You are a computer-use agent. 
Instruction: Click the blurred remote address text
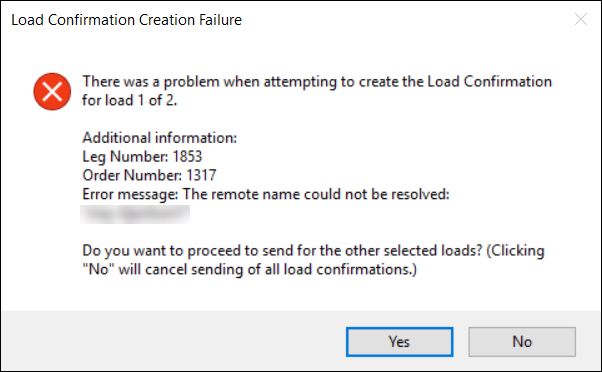135,214
